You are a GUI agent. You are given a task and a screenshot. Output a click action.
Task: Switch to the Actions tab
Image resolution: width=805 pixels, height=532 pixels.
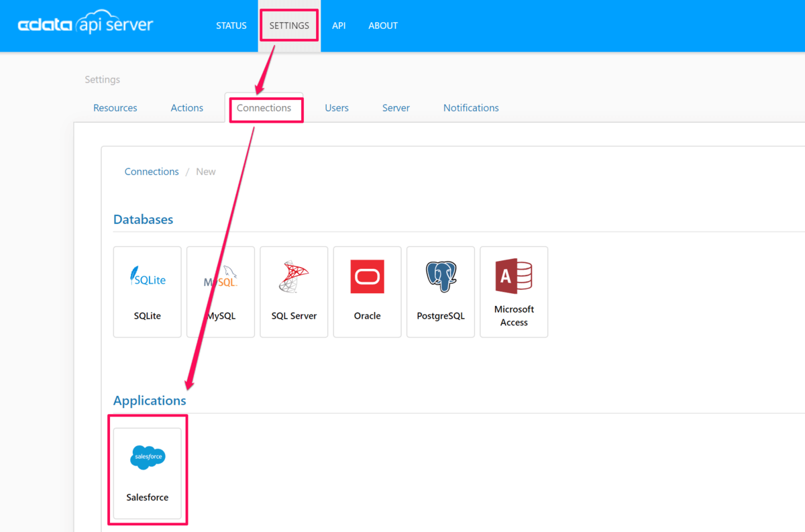(187, 108)
